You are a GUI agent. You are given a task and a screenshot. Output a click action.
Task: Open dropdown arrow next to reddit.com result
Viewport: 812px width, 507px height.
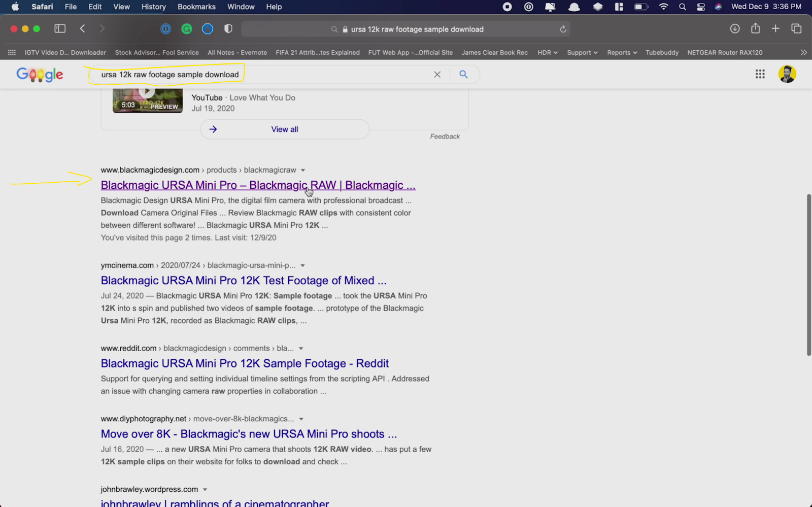click(301, 348)
